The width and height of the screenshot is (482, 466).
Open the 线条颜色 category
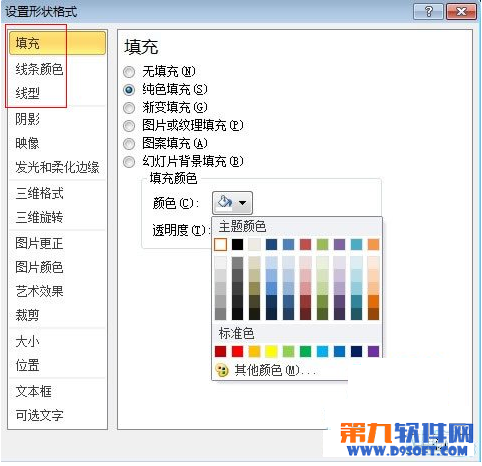coord(39,69)
